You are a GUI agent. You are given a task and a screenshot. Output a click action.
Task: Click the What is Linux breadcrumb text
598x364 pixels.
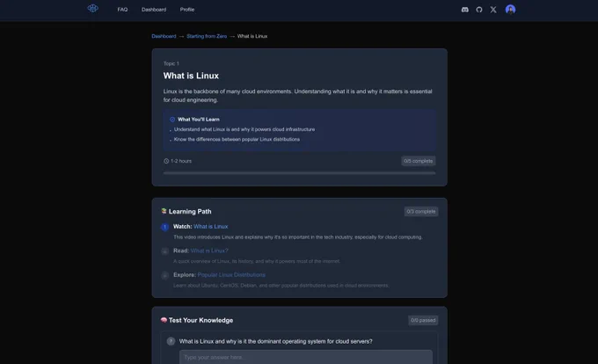coord(252,36)
